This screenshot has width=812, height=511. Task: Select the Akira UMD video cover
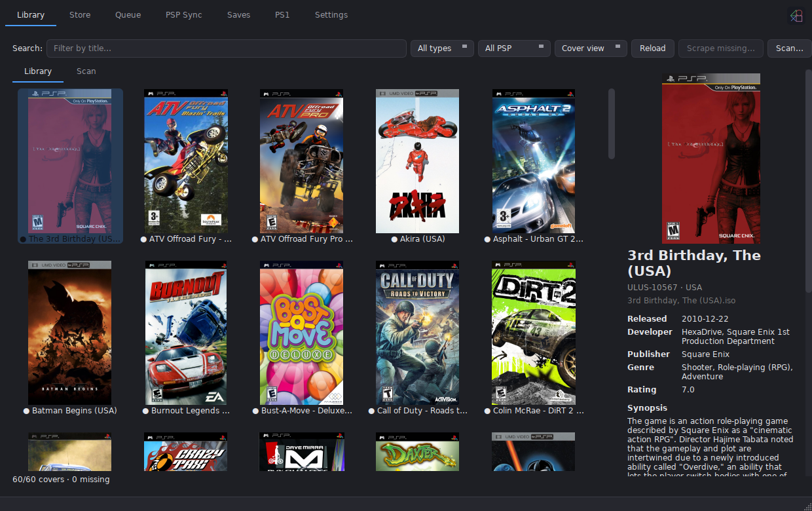(x=417, y=161)
